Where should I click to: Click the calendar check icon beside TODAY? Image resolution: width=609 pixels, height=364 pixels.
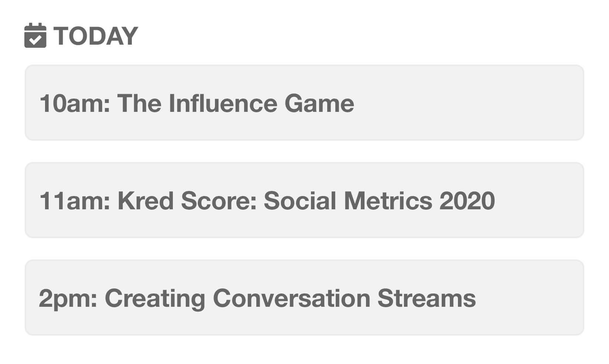point(35,35)
